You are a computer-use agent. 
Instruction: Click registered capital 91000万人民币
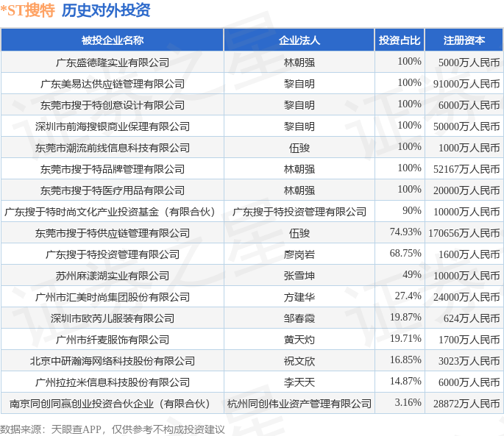pyautogui.click(x=466, y=84)
